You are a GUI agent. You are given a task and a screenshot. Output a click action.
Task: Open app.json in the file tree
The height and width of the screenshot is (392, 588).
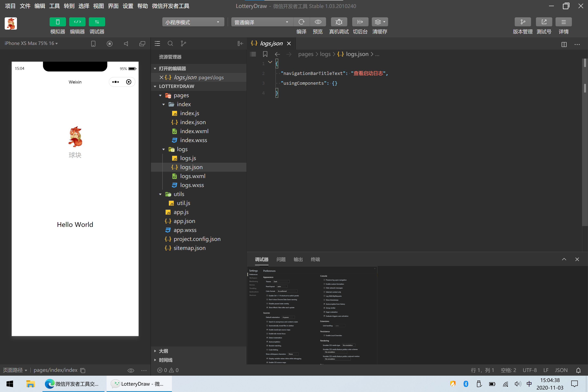(x=184, y=221)
